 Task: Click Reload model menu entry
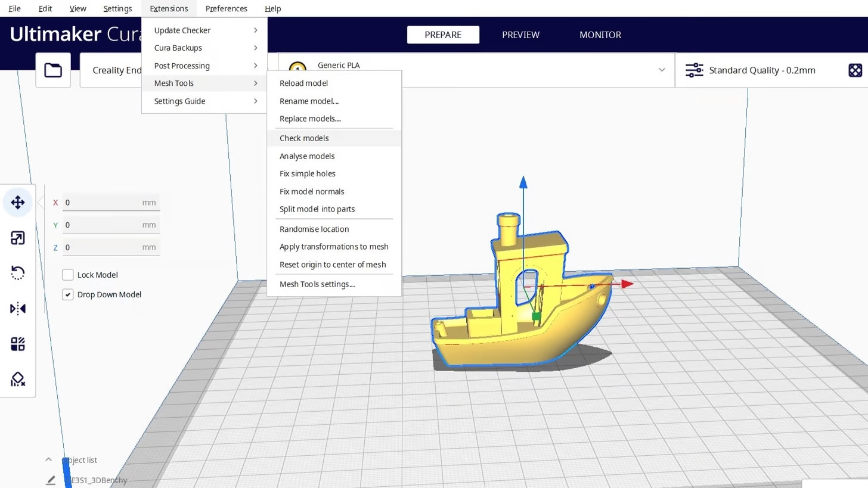[x=334, y=83]
